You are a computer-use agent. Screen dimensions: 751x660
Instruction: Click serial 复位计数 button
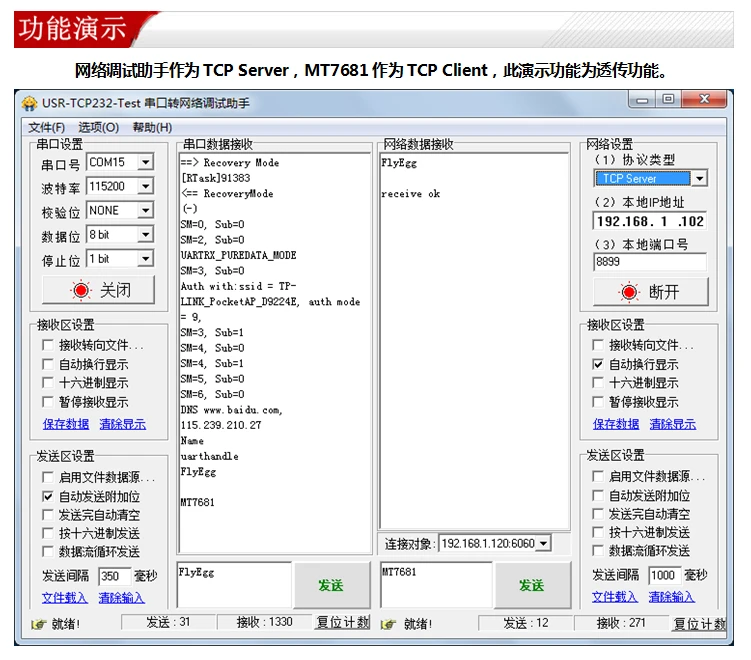tap(342, 622)
